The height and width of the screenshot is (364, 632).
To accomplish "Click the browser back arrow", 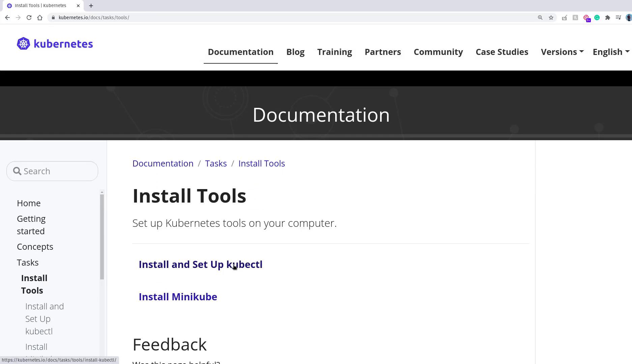I will pyautogui.click(x=7, y=18).
